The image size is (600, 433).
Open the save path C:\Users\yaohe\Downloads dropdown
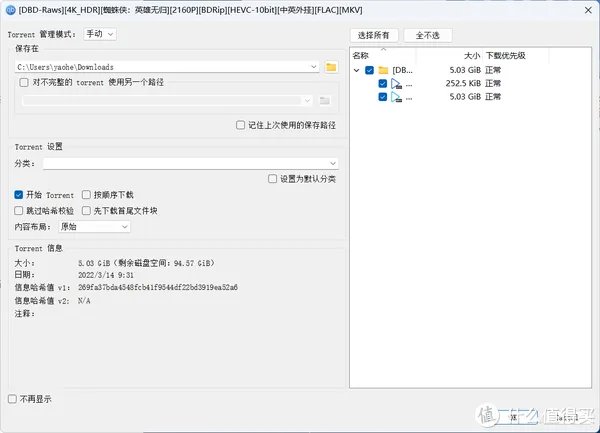[167, 67]
